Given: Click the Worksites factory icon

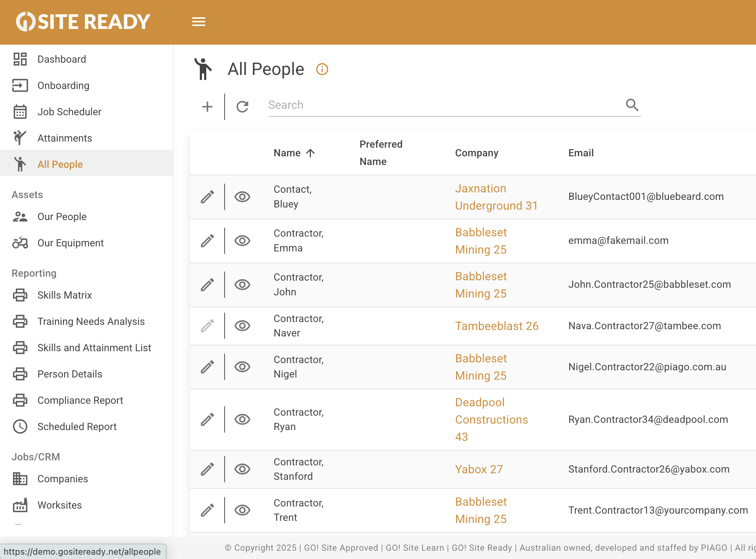Looking at the screenshot, I should pos(20,505).
